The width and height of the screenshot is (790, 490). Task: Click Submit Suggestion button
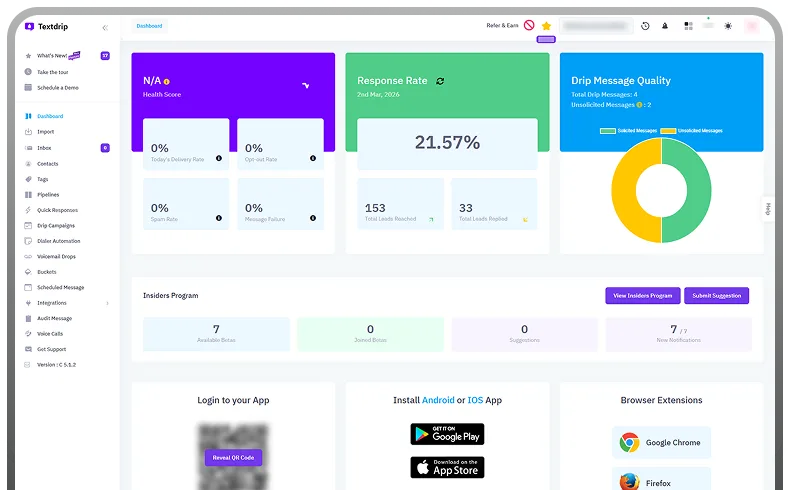point(716,296)
